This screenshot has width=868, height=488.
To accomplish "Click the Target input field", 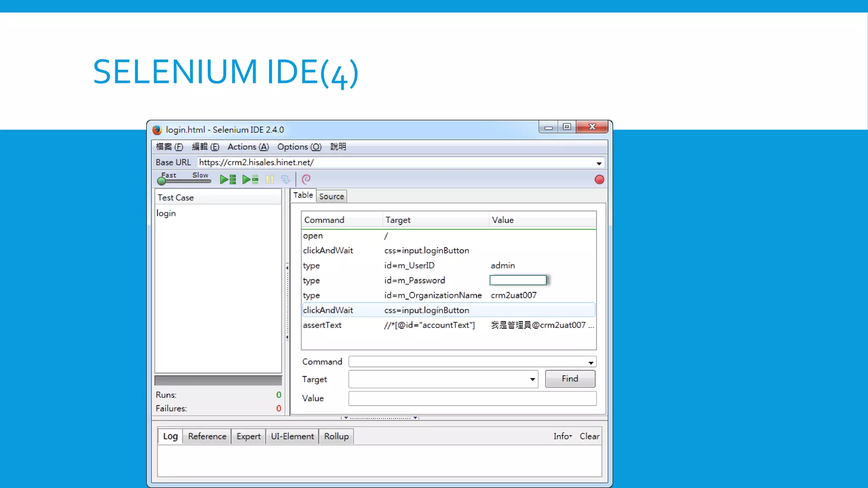I will (438, 380).
